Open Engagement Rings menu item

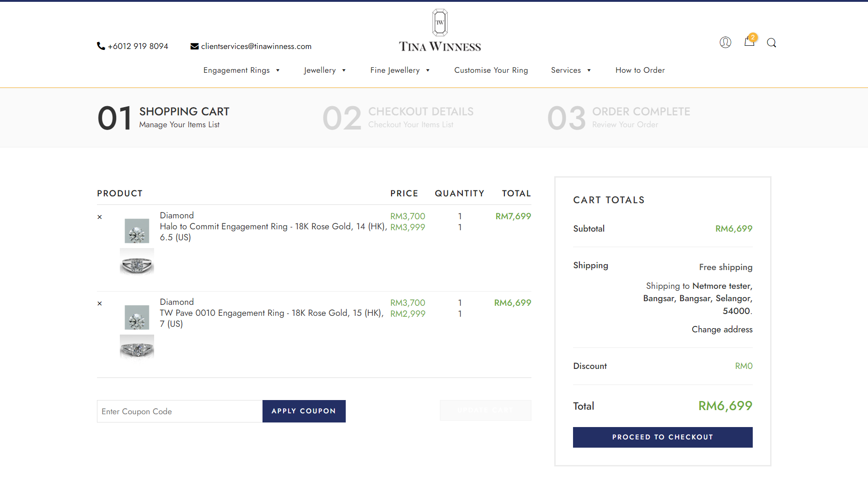[x=236, y=70]
